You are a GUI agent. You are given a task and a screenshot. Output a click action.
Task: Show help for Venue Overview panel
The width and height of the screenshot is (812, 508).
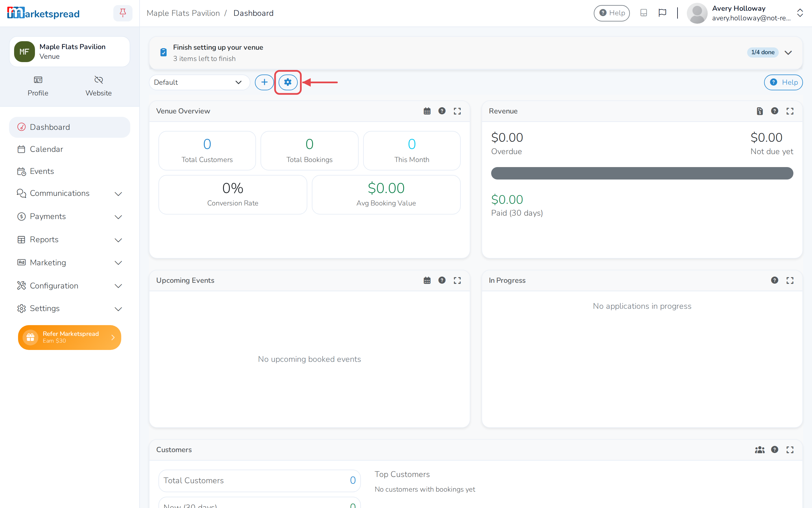442,111
